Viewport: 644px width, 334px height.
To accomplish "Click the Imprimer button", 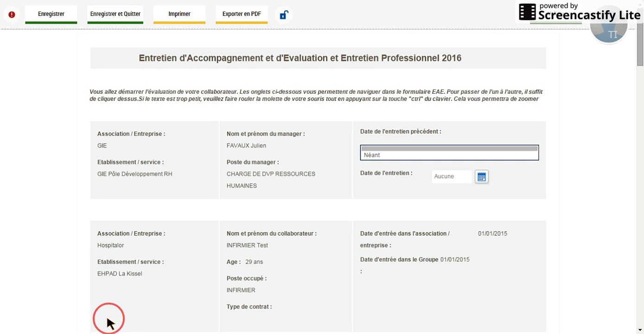I will tap(179, 14).
